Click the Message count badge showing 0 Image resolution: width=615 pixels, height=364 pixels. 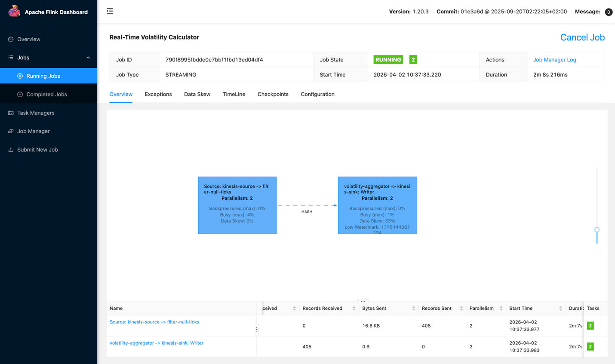click(x=609, y=12)
